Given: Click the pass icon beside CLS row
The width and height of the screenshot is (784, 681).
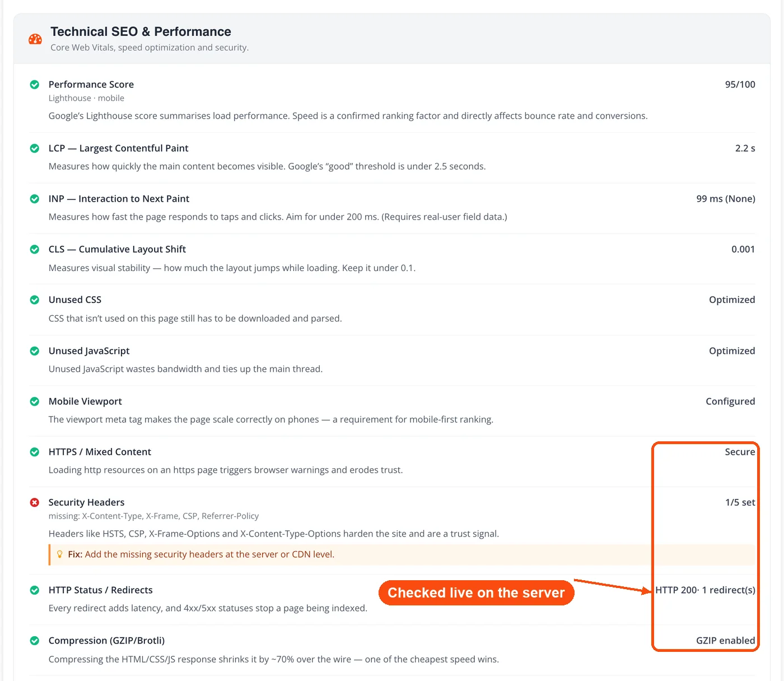Looking at the screenshot, I should pos(35,249).
